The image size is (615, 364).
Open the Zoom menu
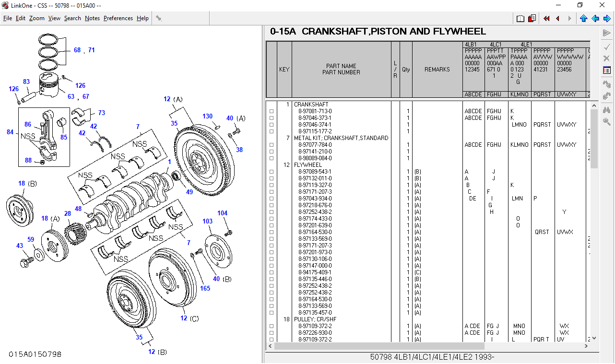click(x=36, y=18)
